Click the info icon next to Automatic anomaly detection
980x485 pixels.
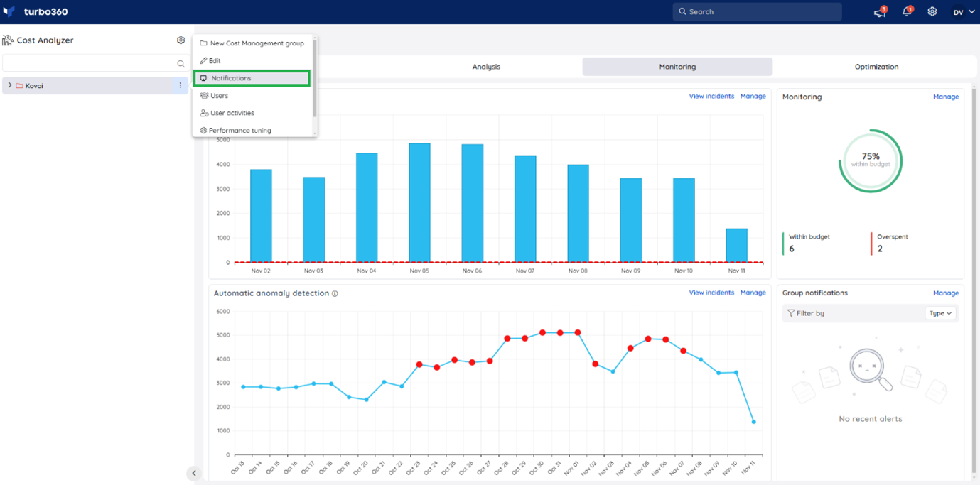(333, 293)
